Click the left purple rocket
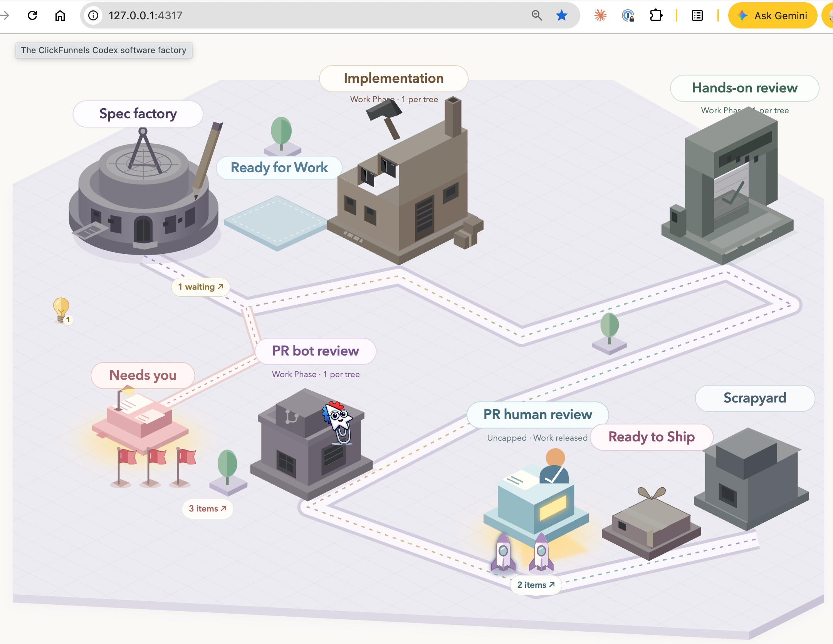The image size is (833, 644). pyautogui.click(x=503, y=552)
